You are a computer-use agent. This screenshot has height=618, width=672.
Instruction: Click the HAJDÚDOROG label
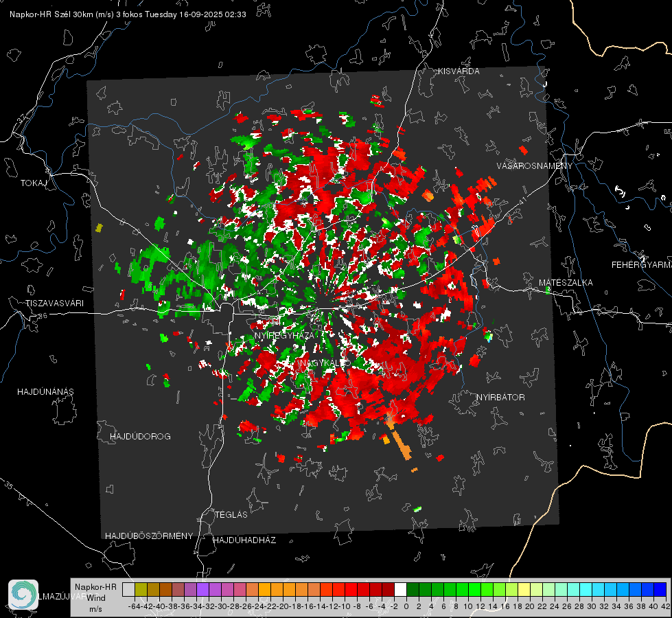pyautogui.click(x=140, y=437)
